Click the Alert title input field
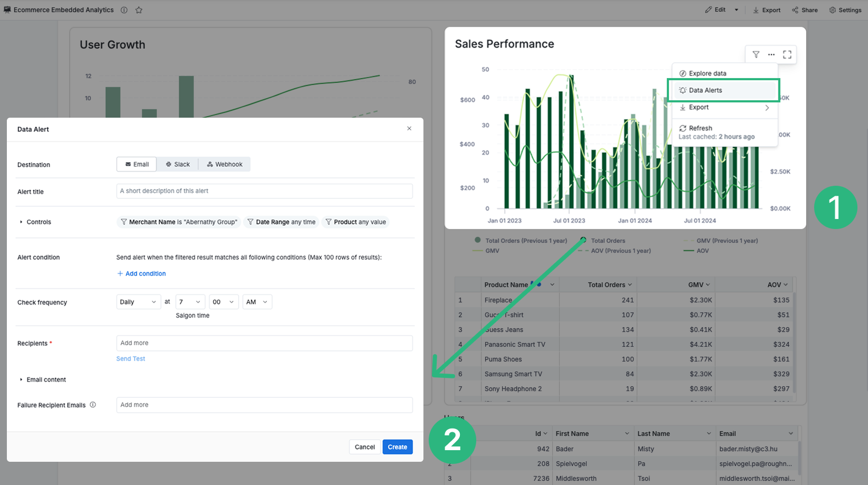Viewport: 868px width, 485px height. point(264,191)
